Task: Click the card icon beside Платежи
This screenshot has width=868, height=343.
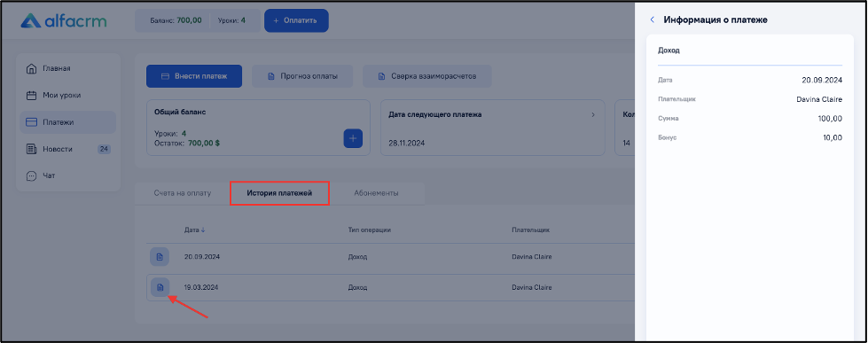Action: pyautogui.click(x=31, y=122)
